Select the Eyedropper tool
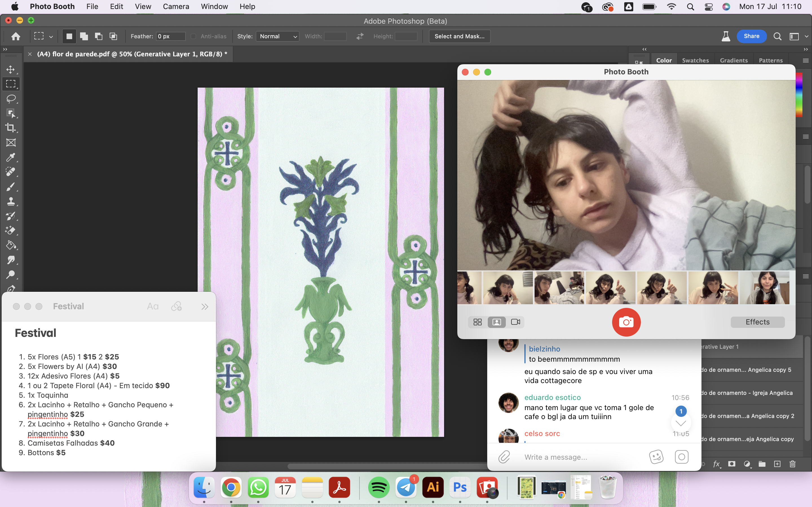Screen dimensions: 812x507 click(11, 157)
